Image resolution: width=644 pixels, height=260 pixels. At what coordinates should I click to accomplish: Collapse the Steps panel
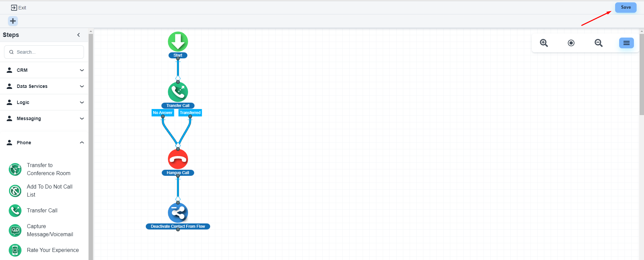[79, 35]
